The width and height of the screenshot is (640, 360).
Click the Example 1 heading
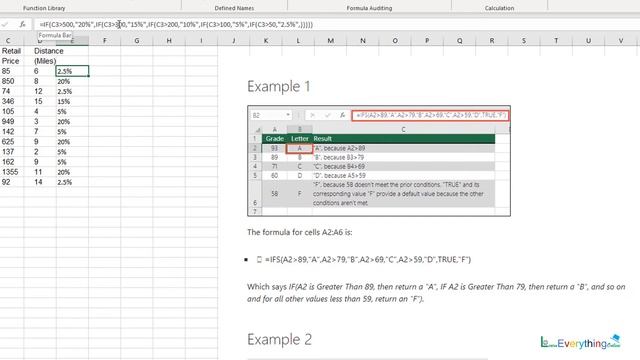(279, 87)
